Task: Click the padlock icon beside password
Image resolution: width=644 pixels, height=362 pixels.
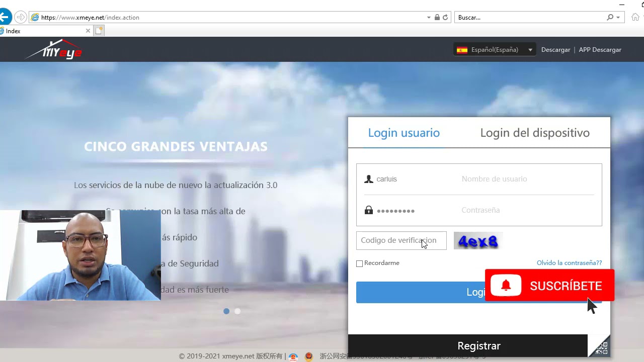Action: 369,210
